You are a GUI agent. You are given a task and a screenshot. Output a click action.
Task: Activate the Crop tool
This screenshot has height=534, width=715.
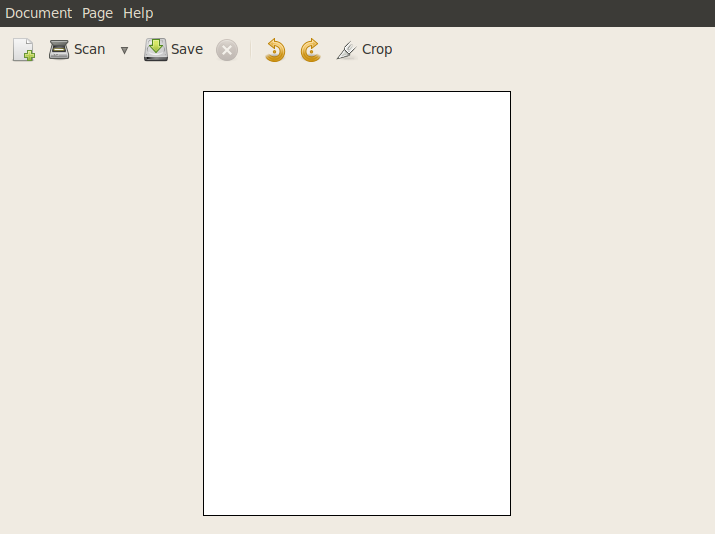[x=364, y=49]
